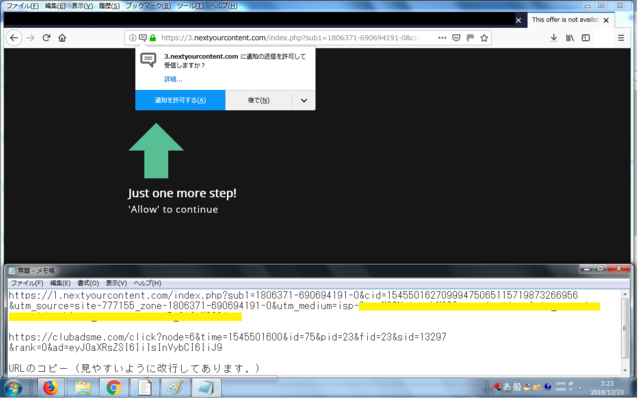Expand notification prompt options dropdown arrow

click(304, 100)
